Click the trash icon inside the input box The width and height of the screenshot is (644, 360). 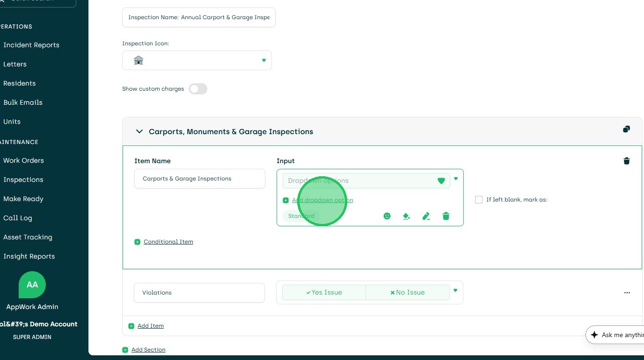pyautogui.click(x=446, y=216)
